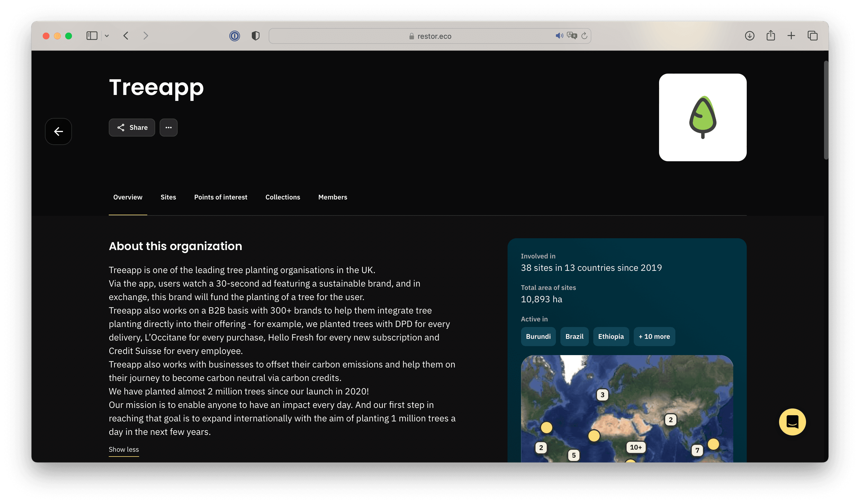Toggle the Safari sidebar panel
Image resolution: width=860 pixels, height=504 pixels.
[92, 36]
